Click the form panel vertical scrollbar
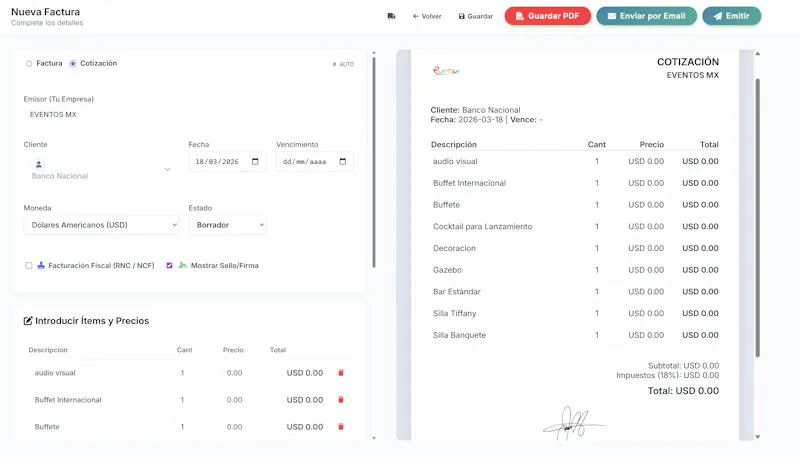800x457 pixels. pyautogui.click(x=374, y=162)
